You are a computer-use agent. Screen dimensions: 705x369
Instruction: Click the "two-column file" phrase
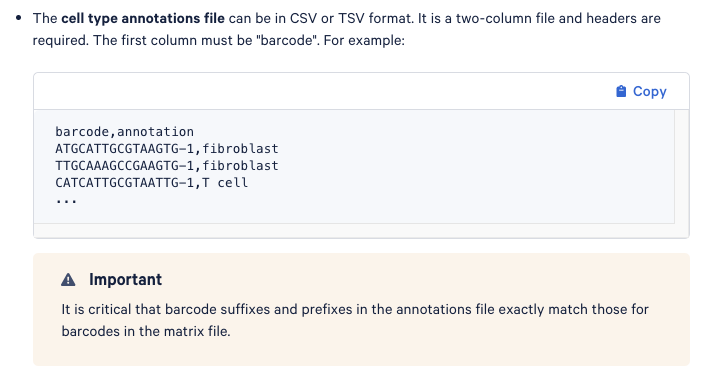click(x=494, y=18)
